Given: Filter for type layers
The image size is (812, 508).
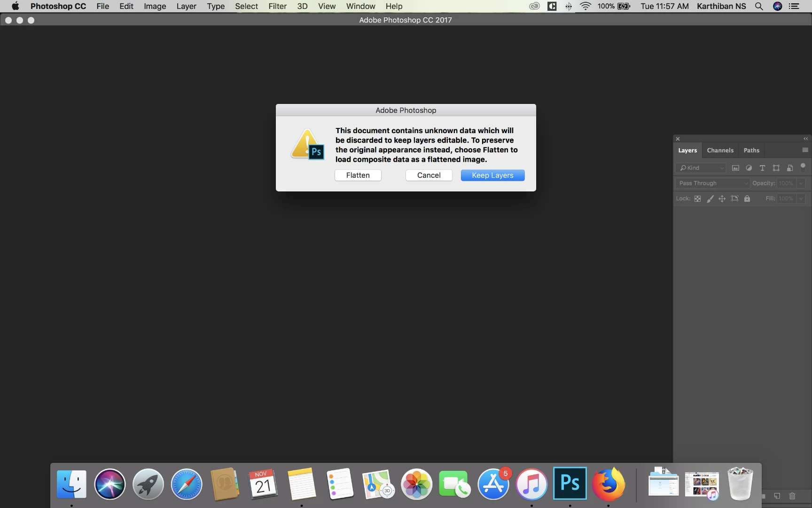Looking at the screenshot, I should pos(762,168).
